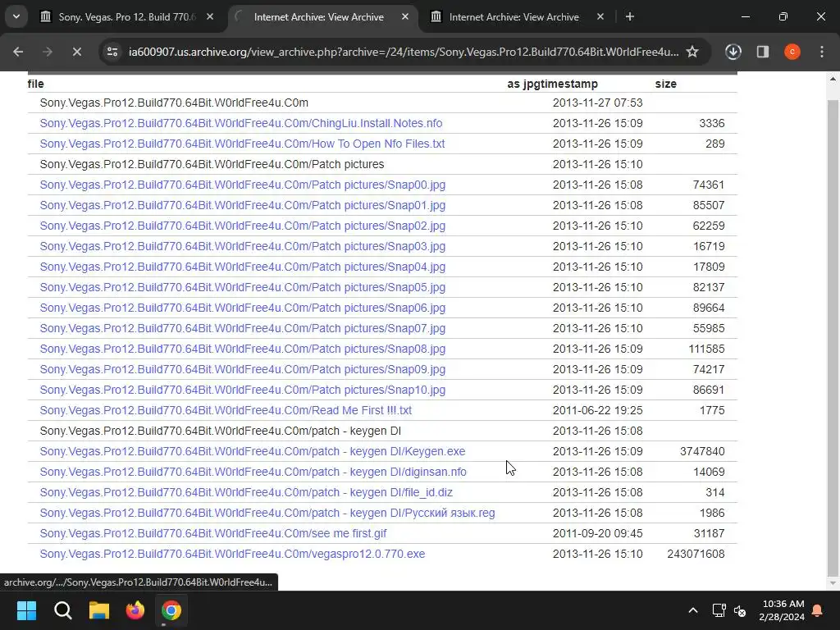Click the muted volume tray icon

[x=741, y=610]
